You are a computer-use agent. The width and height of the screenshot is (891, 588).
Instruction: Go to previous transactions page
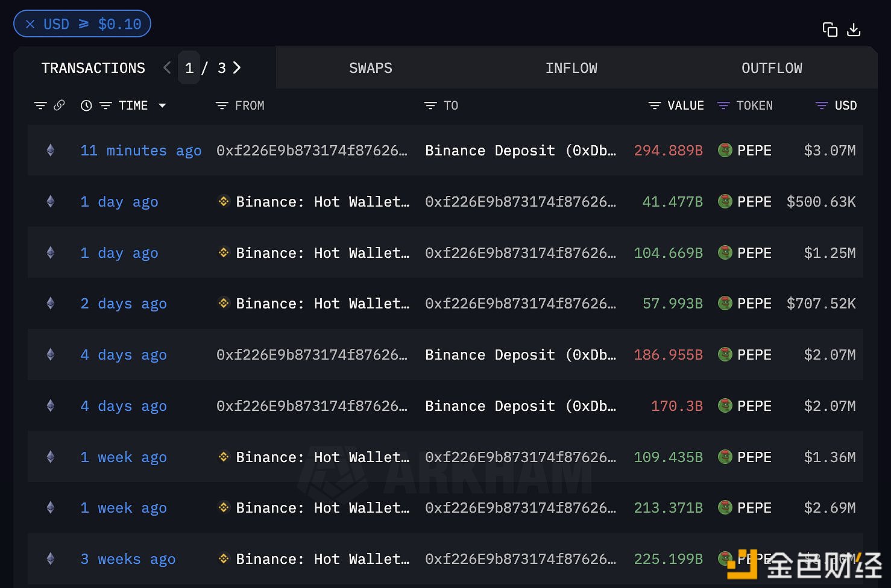pos(167,68)
